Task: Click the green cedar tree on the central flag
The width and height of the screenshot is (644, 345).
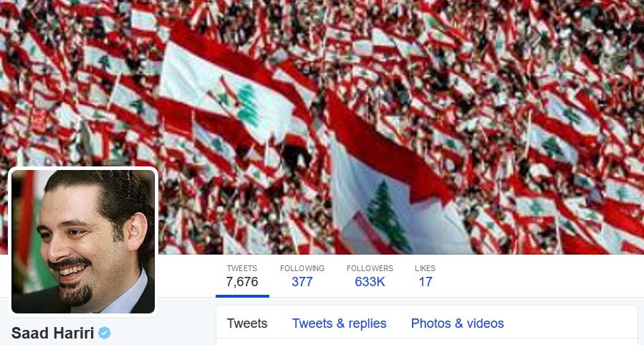Action: tap(388, 216)
